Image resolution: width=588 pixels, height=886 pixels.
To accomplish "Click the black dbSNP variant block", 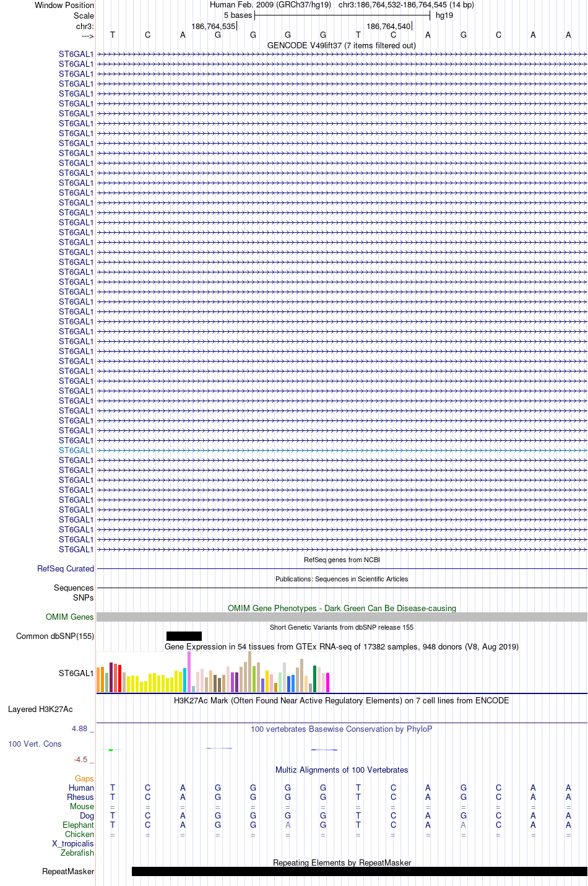I will [x=184, y=636].
